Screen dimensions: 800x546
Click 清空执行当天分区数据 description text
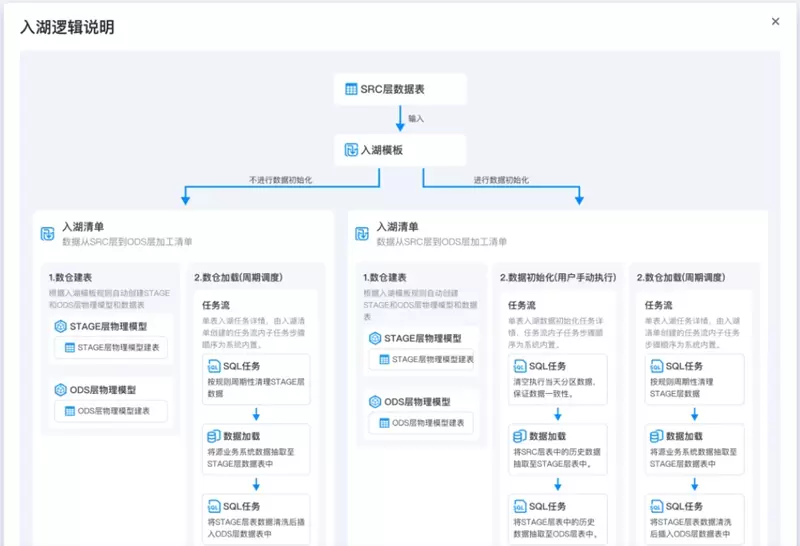[558, 388]
